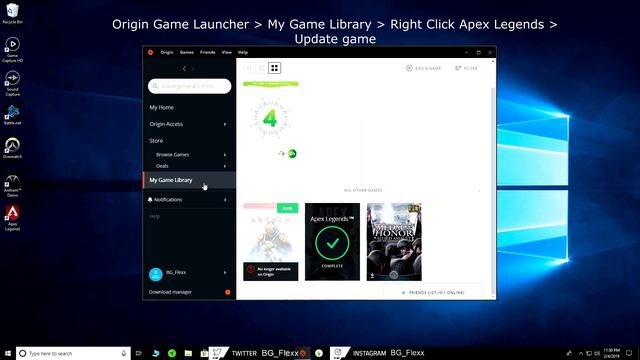Screen dimensions: 640x360
Task: Click the EA icon under Sims 4
Action: [292, 153]
